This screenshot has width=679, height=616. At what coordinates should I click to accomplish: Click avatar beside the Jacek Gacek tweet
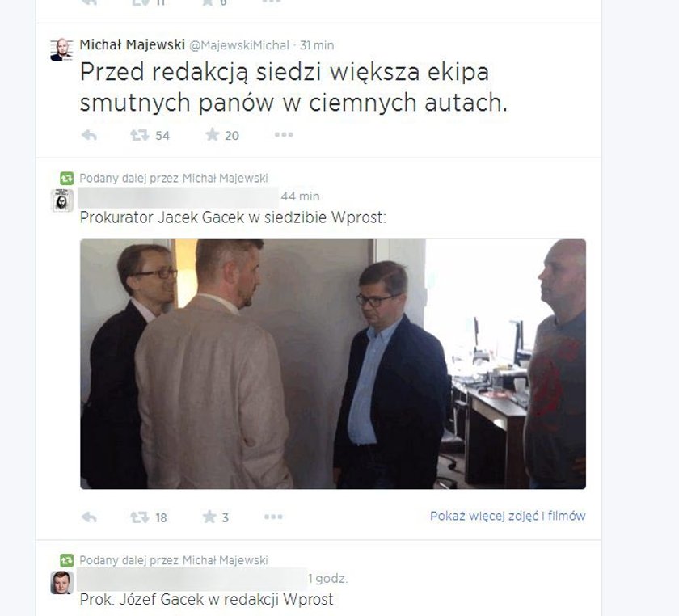pos(62,200)
